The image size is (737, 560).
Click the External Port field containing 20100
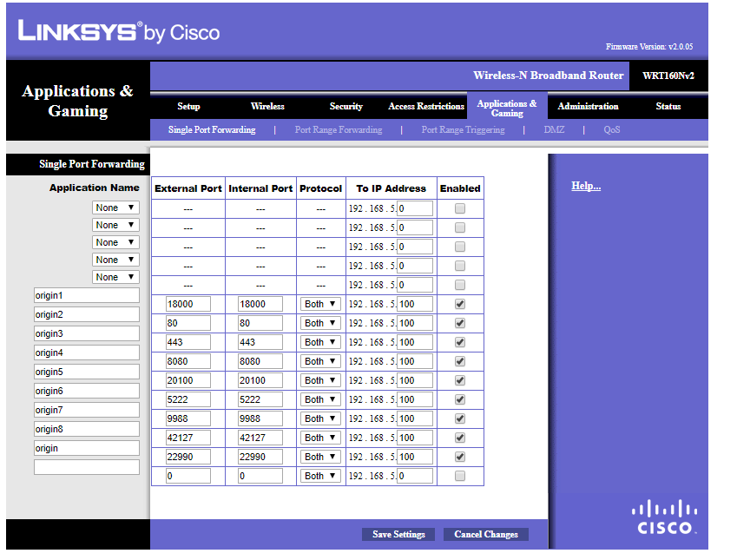tap(188, 380)
